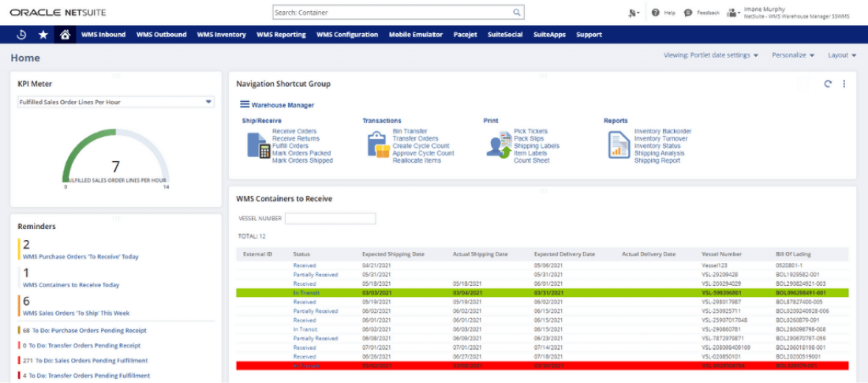Click the Ship/Receive calculator document icon

pos(258,145)
